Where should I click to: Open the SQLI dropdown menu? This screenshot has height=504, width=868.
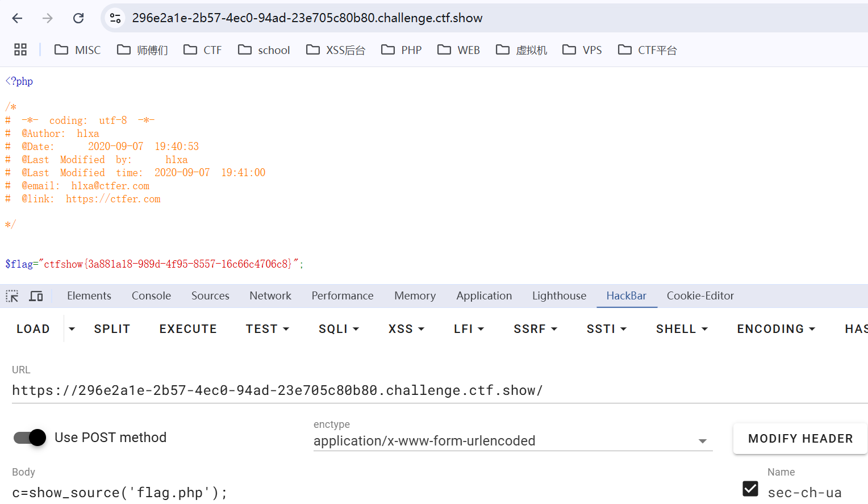point(339,329)
